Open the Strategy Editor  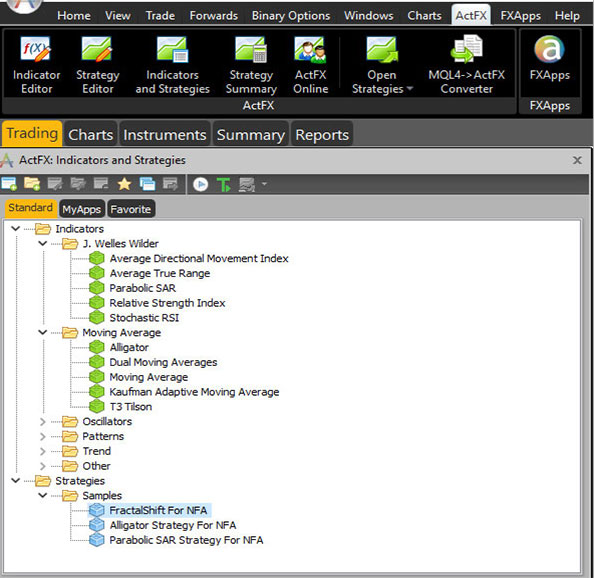tap(98, 65)
